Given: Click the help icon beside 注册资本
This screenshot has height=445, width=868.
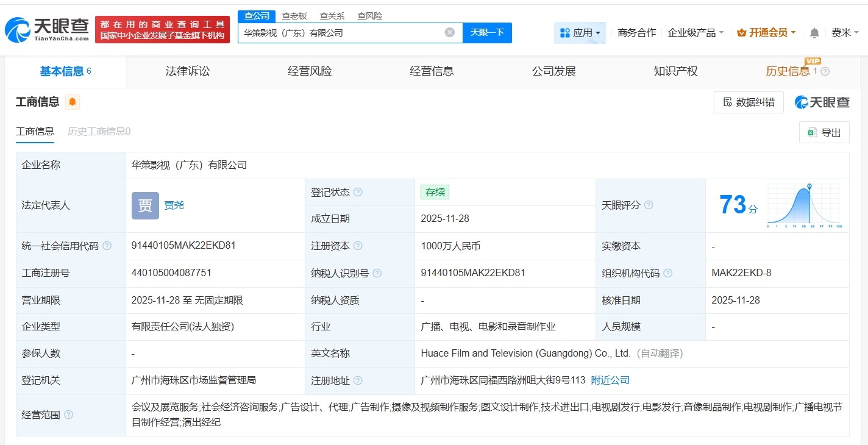Looking at the screenshot, I should tap(358, 246).
